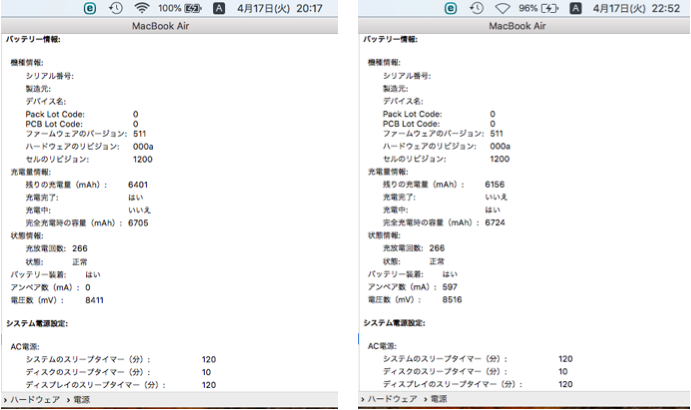691x410 pixels.
Task: Click cell revision 1200 in the 22:52 window
Action: coord(500,159)
